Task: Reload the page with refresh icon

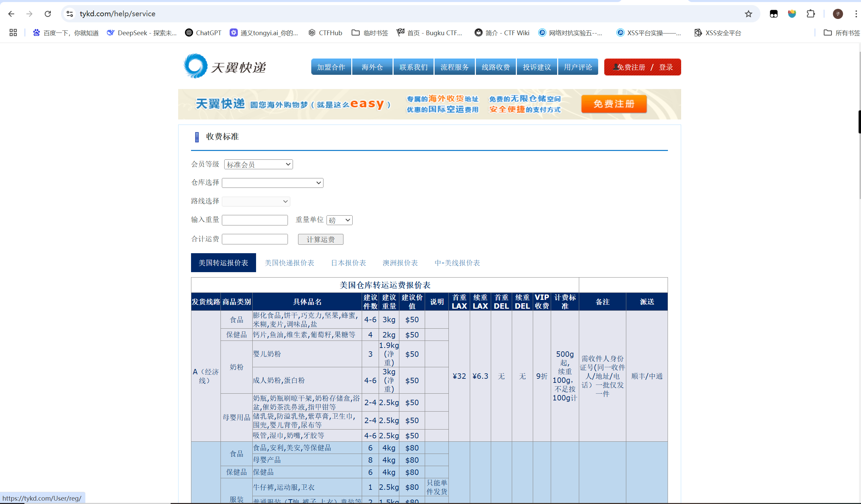Action: click(48, 14)
